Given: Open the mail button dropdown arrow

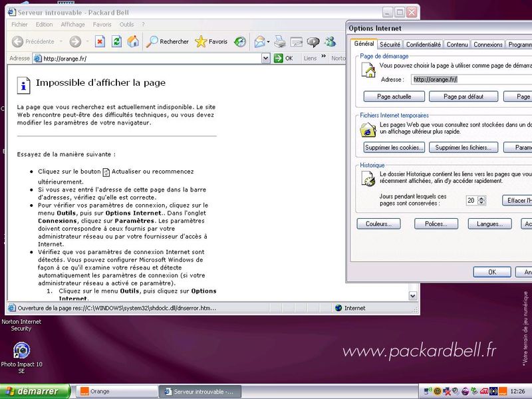Looking at the screenshot, I should [x=269, y=42].
